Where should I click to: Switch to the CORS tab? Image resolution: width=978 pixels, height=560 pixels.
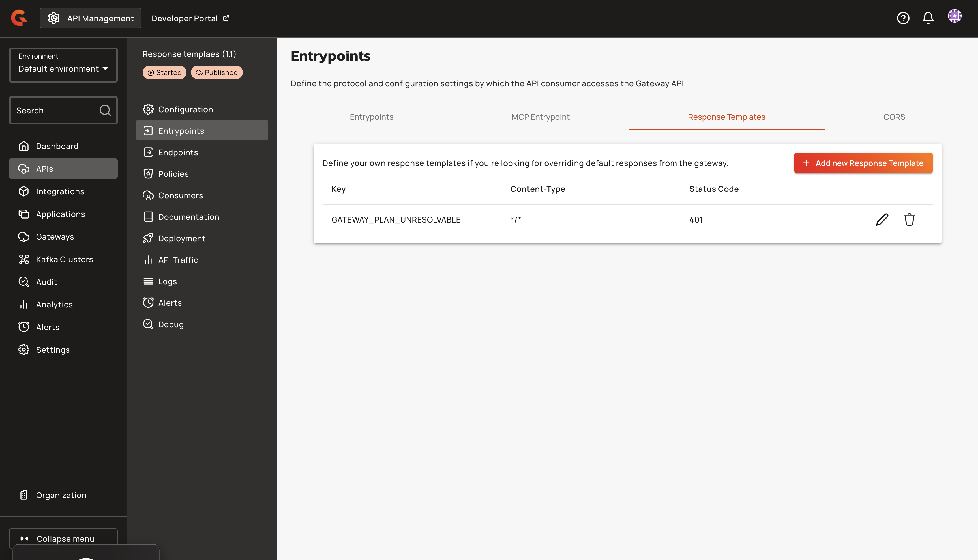pyautogui.click(x=894, y=117)
